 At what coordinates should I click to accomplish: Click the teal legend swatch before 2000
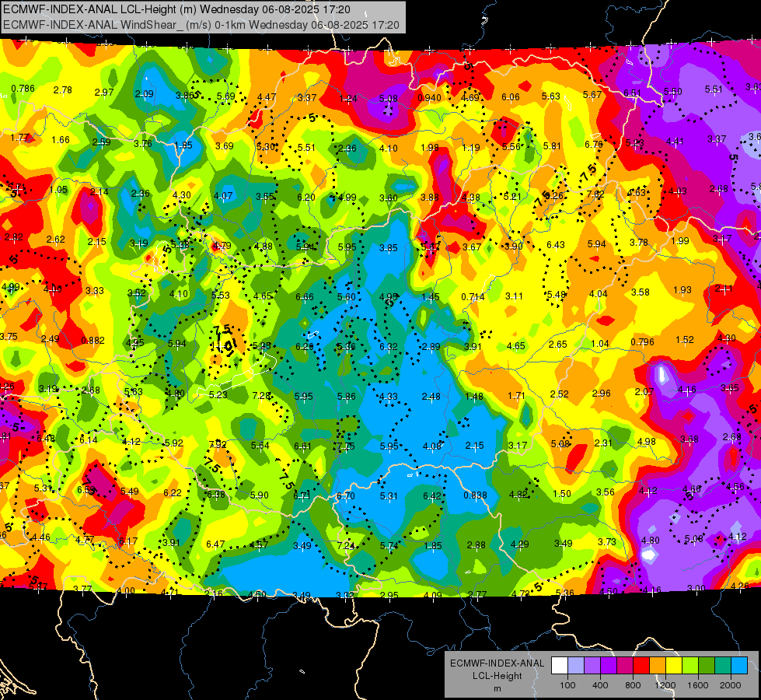723,666
